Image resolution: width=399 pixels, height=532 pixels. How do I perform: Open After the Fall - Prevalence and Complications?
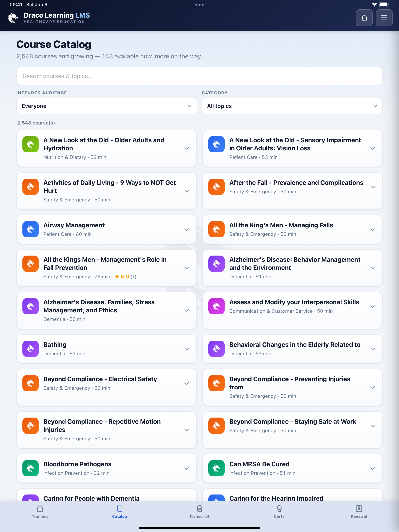point(296,183)
